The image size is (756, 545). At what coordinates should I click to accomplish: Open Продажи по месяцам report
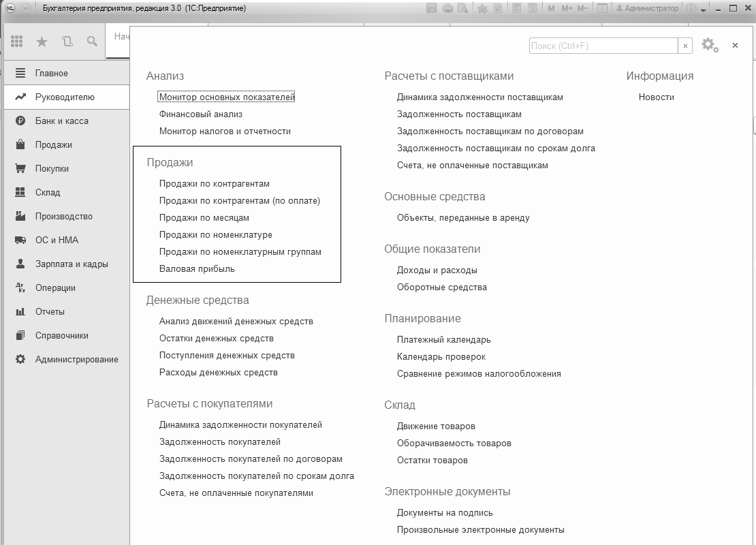[204, 218]
